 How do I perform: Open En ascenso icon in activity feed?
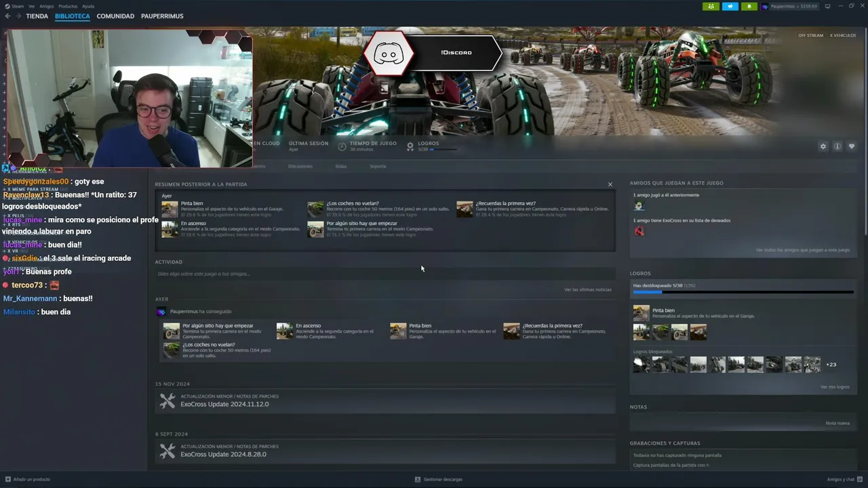(x=284, y=331)
